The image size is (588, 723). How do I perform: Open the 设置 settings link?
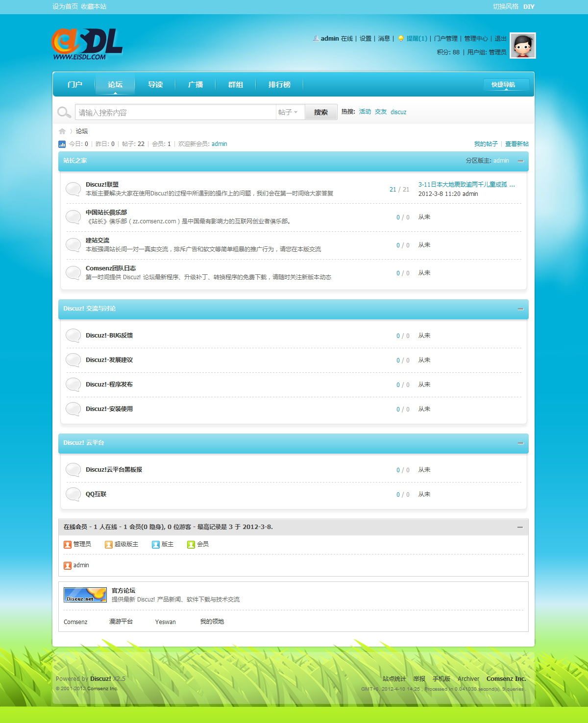pyautogui.click(x=366, y=39)
